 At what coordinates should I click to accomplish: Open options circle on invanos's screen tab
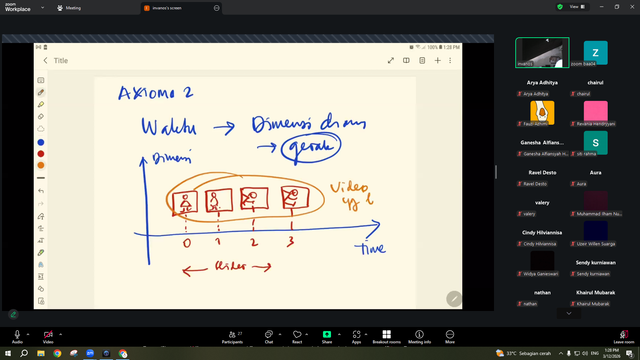(x=216, y=8)
